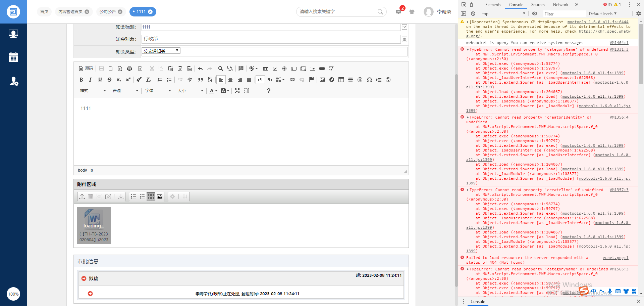The width and height of the screenshot is (644, 306).
Task: Toggle Bold formatting
Action: [81, 80]
